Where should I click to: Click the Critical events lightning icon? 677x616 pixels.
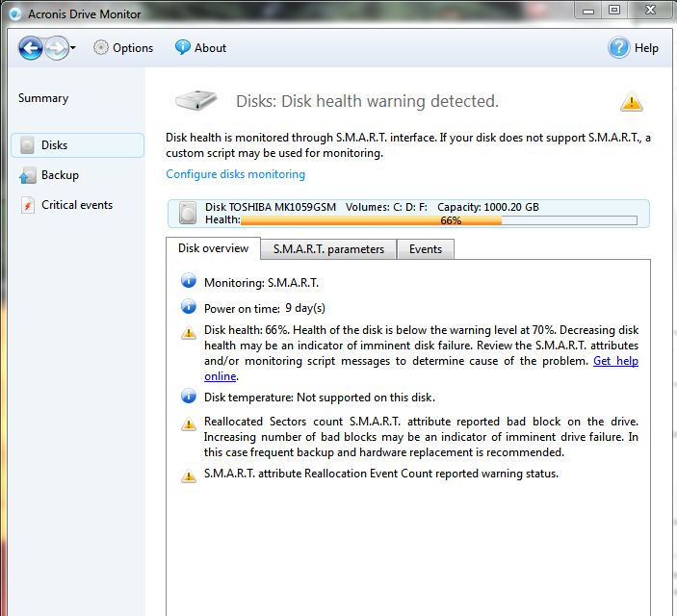(28, 205)
